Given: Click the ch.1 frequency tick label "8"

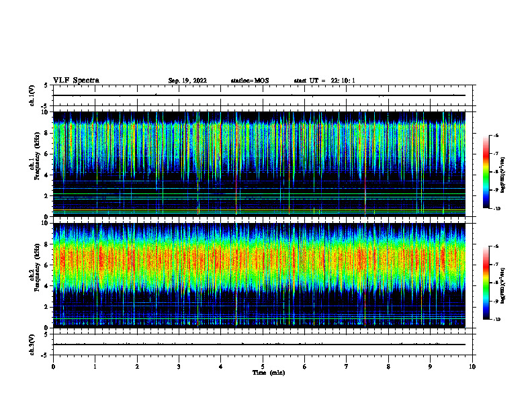Looking at the screenshot, I should tap(46, 133).
